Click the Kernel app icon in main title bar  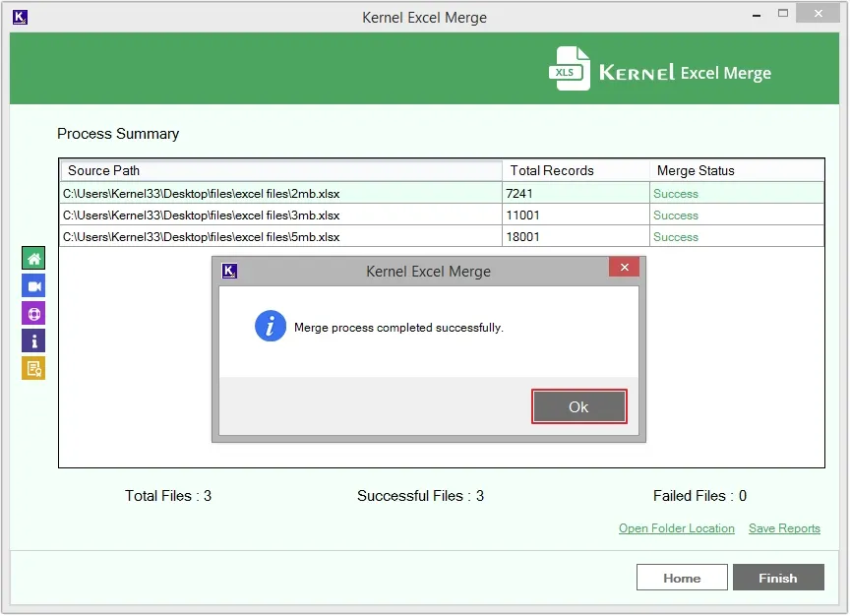pyautogui.click(x=21, y=17)
